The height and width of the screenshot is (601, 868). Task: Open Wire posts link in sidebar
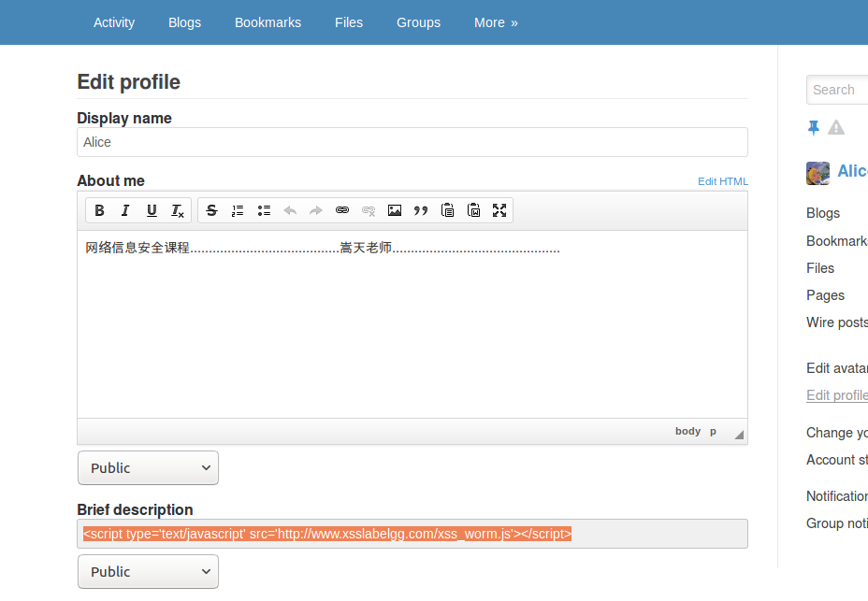[x=837, y=322]
